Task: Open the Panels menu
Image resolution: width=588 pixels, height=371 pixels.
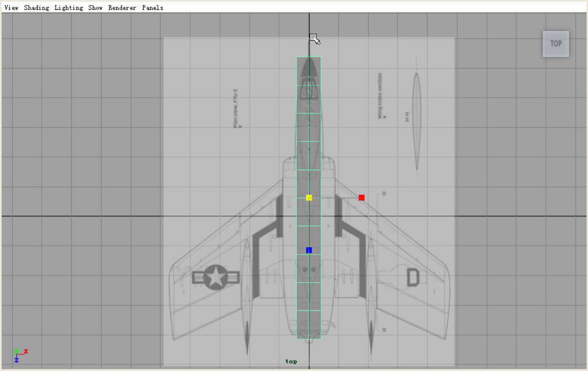Action: [x=153, y=8]
